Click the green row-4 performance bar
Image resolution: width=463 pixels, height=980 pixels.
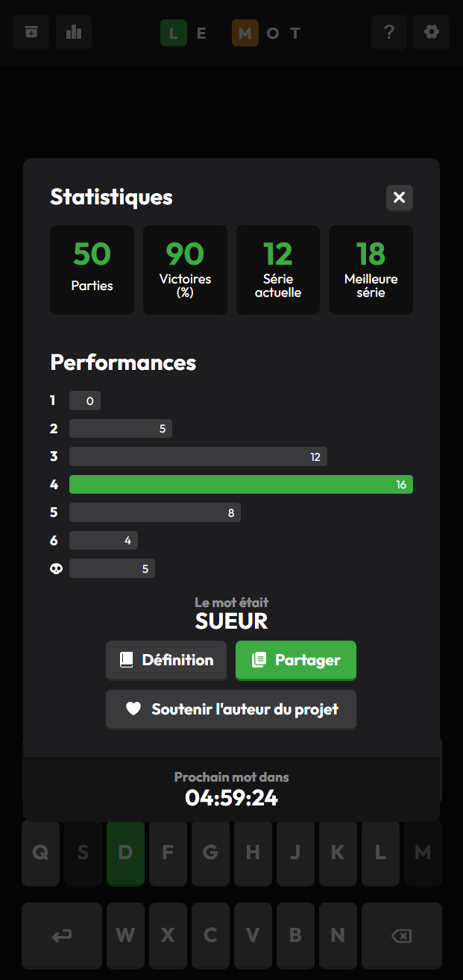(x=241, y=484)
